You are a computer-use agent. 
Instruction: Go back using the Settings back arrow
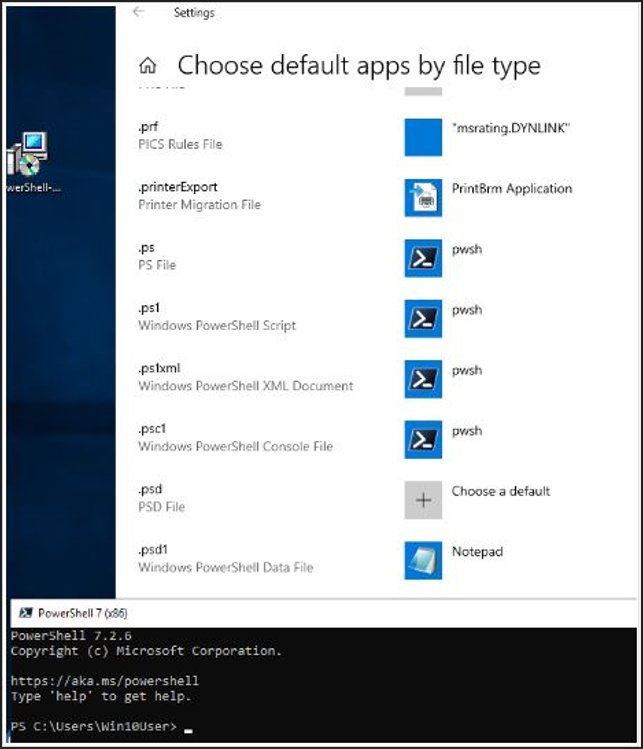(139, 11)
